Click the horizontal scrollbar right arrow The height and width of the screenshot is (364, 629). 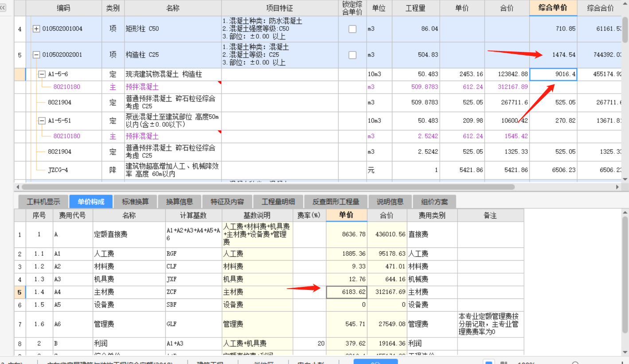coord(617,187)
